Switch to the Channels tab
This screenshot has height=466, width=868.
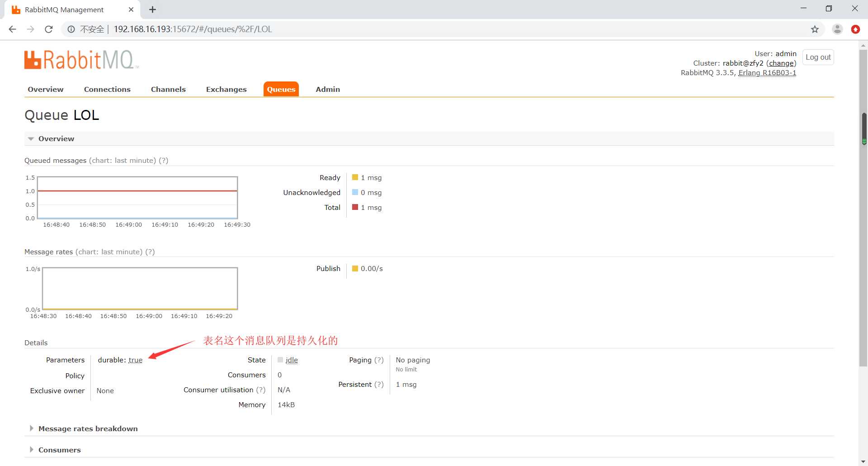[x=168, y=89]
